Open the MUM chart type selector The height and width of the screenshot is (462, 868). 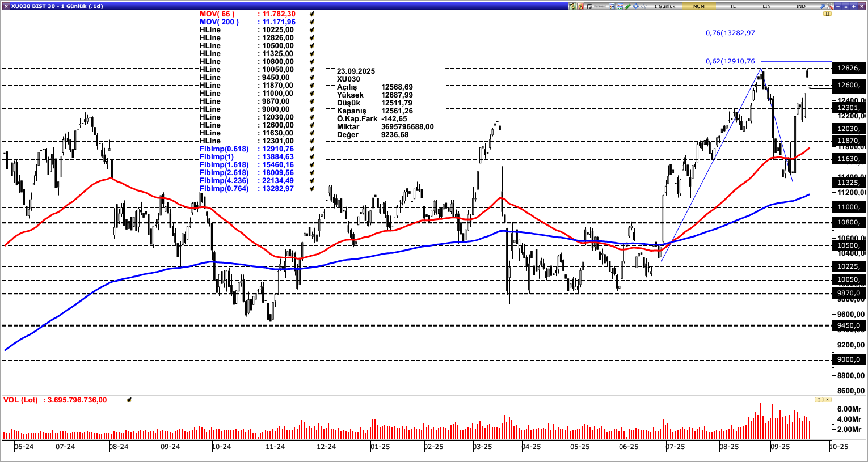pos(699,6)
